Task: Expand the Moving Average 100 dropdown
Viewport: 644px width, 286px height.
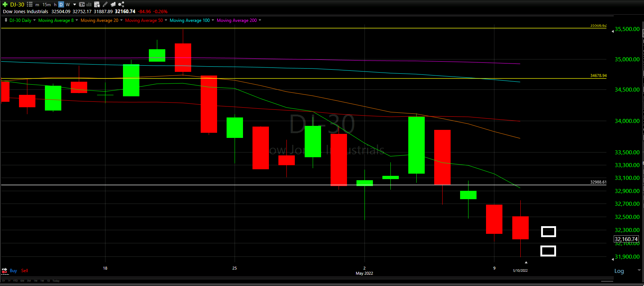Action: [213, 20]
